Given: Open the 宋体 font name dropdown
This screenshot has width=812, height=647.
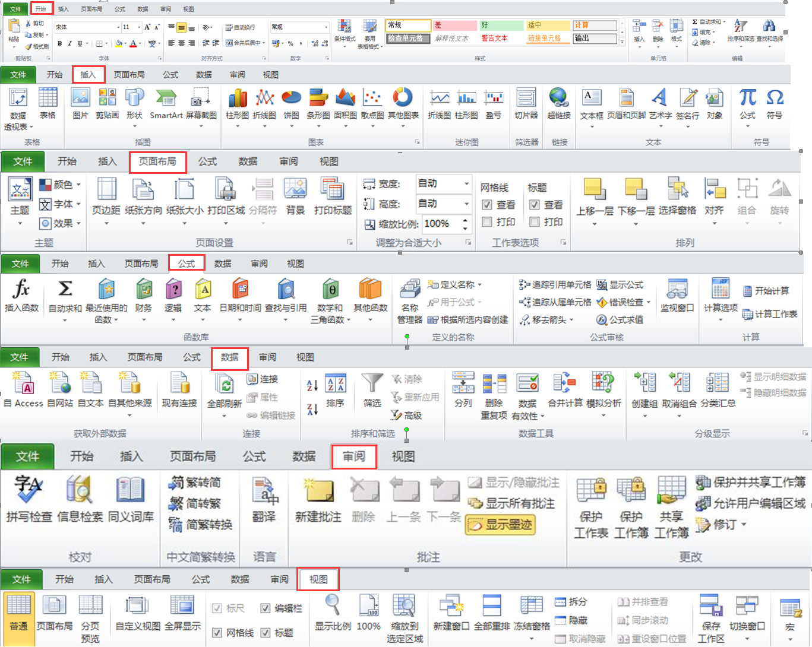Looking at the screenshot, I should click(118, 27).
